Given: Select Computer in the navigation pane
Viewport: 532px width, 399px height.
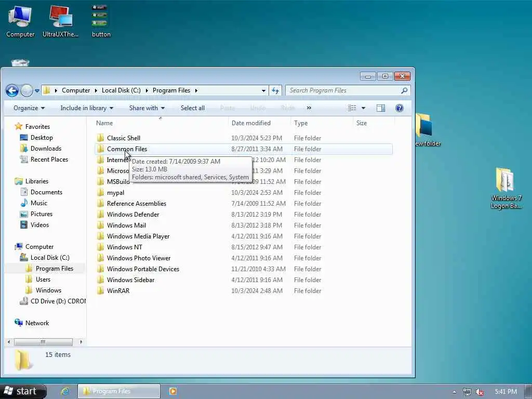Looking at the screenshot, I should [x=39, y=247].
